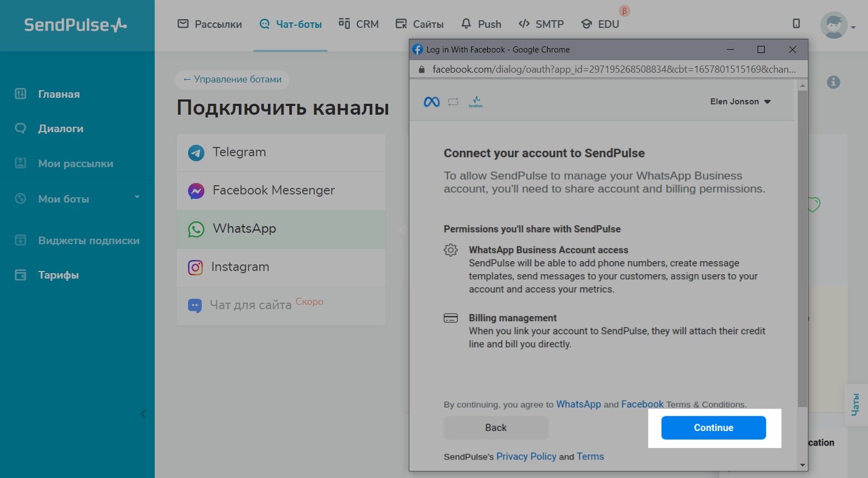Expand Мои боты sidebar menu

pos(77,199)
